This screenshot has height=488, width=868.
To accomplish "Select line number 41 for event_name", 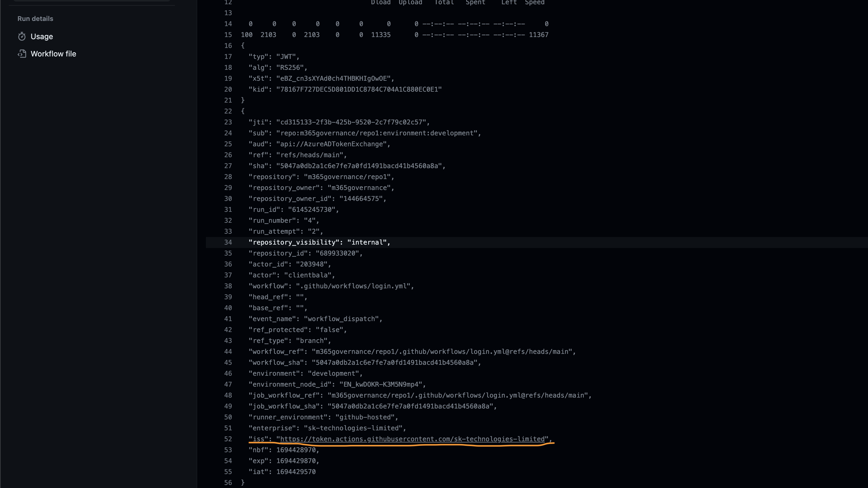I will point(228,319).
